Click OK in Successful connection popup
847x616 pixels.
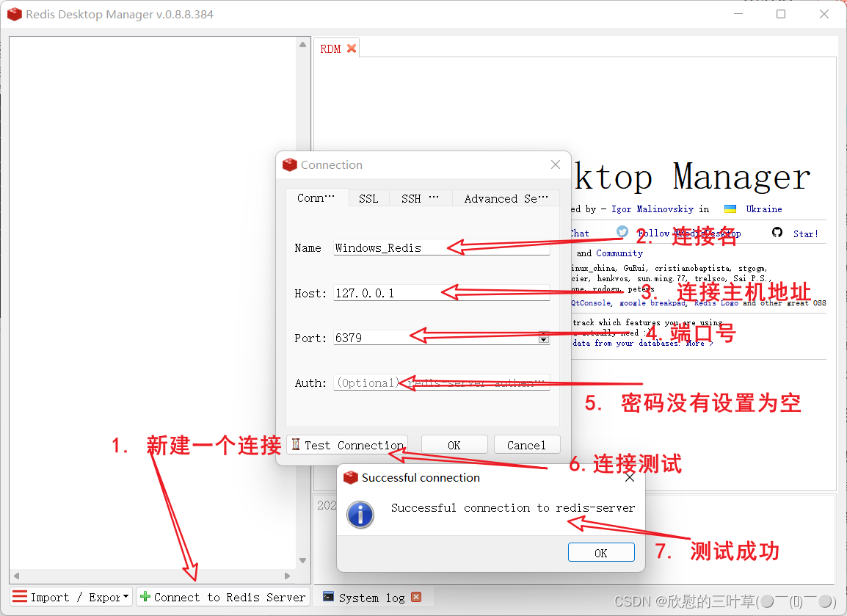coord(601,553)
